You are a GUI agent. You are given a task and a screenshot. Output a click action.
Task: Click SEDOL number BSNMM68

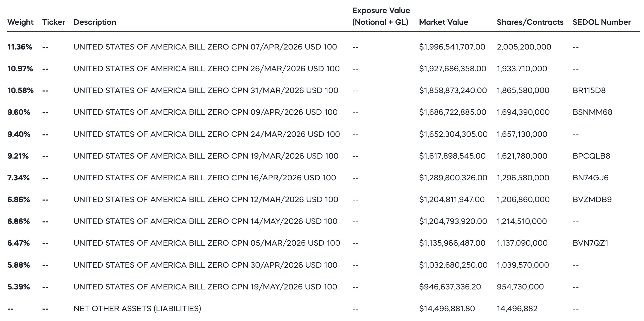[592, 112]
